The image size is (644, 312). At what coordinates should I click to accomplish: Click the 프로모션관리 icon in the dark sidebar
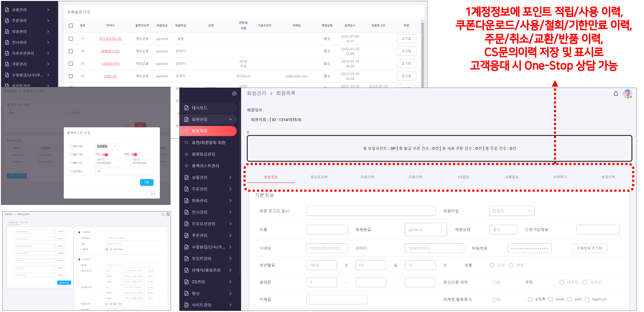pyautogui.click(x=187, y=224)
